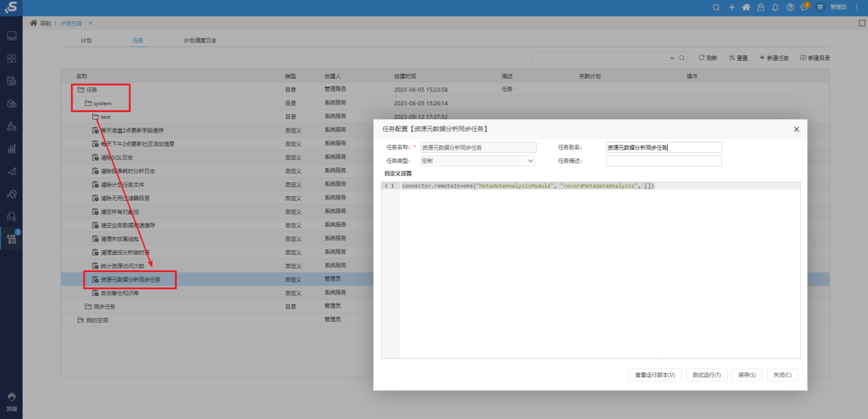Click the 关闭(C) button
The width and height of the screenshot is (868, 419).
[x=783, y=375]
